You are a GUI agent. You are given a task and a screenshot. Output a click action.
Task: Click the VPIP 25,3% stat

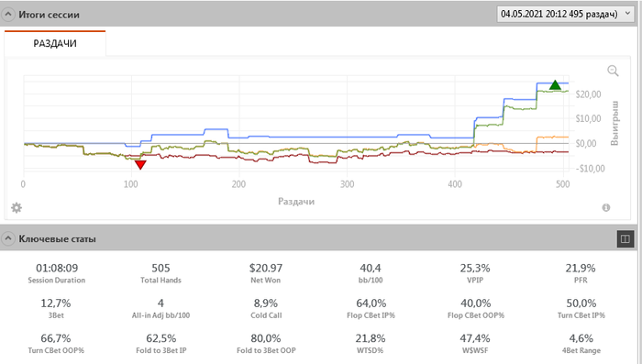point(475,273)
